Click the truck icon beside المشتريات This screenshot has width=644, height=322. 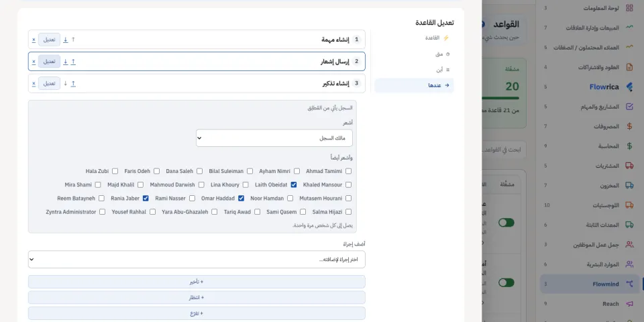click(629, 166)
